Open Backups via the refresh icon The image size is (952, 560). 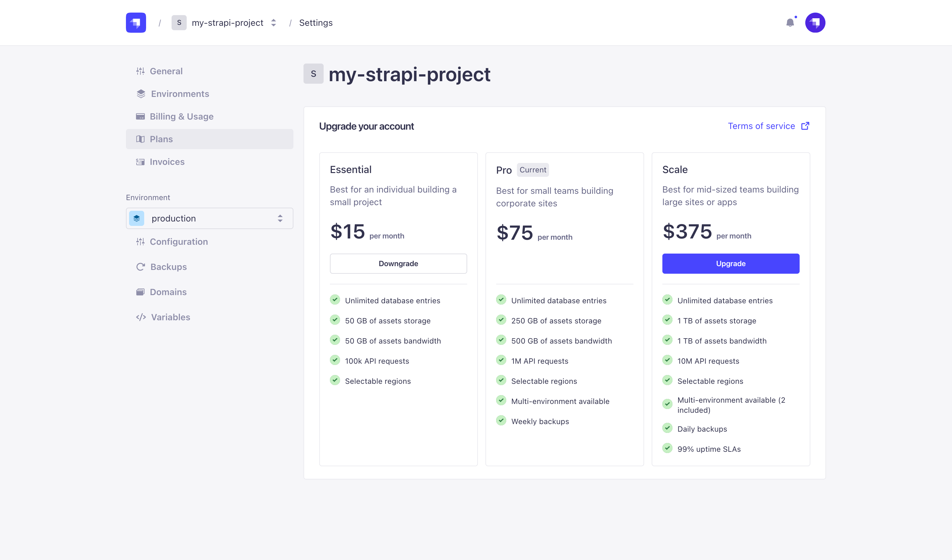(x=140, y=266)
